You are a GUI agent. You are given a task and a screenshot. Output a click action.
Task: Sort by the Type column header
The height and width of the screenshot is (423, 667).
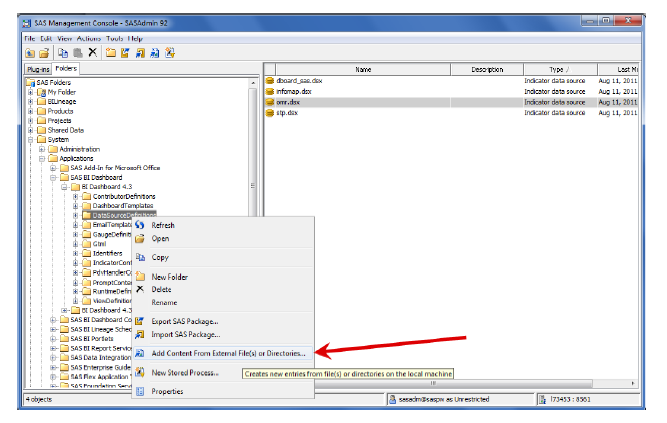tap(560, 69)
